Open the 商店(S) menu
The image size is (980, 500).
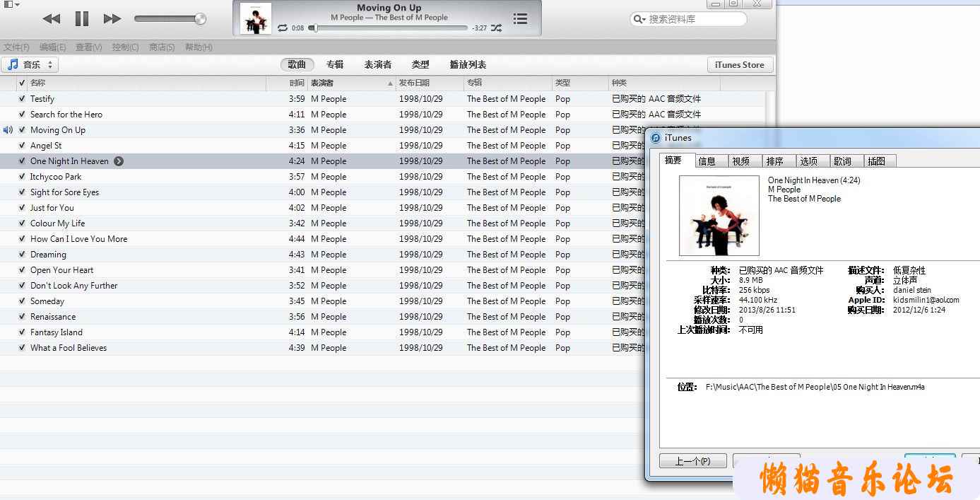point(162,47)
